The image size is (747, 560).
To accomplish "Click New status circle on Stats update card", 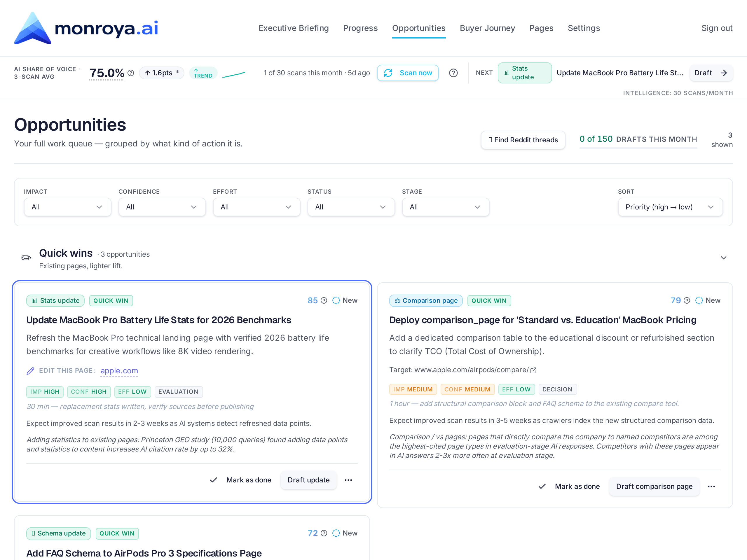I will pos(336,300).
